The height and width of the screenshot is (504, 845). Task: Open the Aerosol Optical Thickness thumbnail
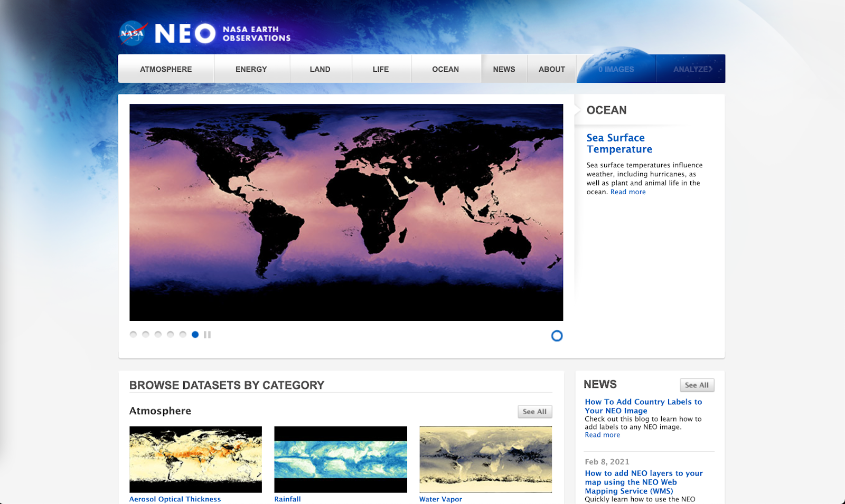pos(195,459)
